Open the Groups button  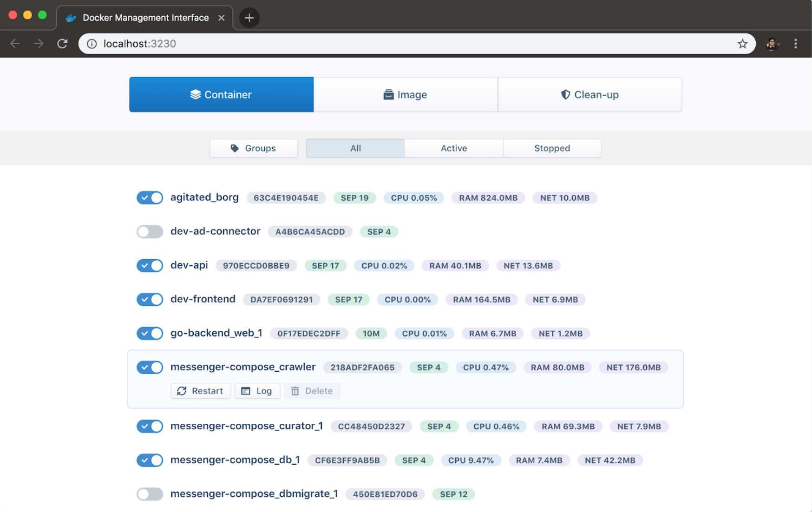(254, 148)
